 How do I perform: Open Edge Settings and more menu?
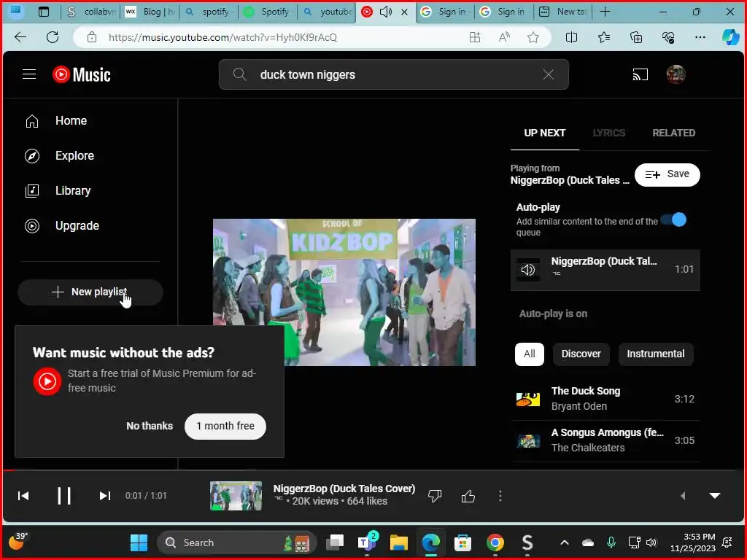(x=700, y=37)
